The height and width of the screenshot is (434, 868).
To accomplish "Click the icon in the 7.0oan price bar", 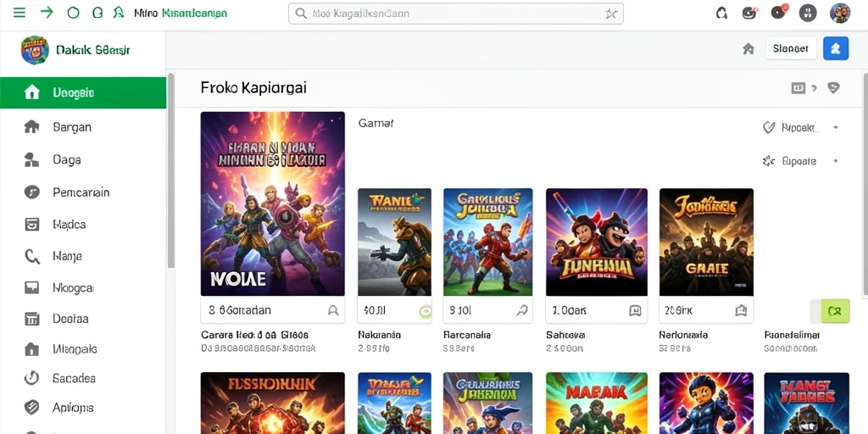I will tap(635, 310).
